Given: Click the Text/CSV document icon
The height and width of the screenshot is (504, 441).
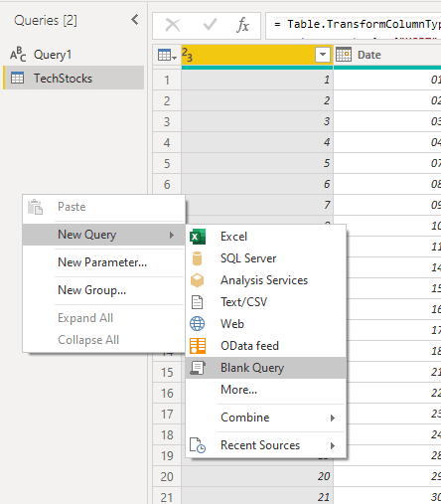Looking at the screenshot, I should [x=198, y=302].
